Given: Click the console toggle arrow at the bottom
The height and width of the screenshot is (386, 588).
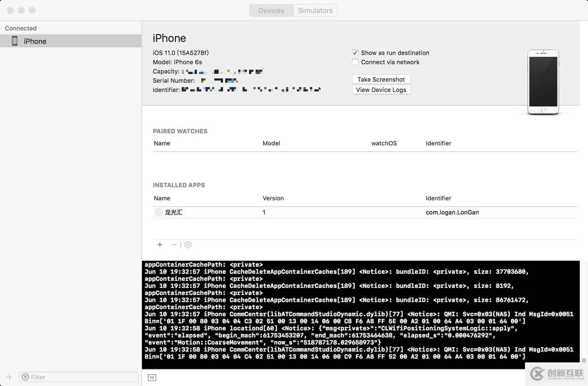Looking at the screenshot, I should tap(152, 377).
